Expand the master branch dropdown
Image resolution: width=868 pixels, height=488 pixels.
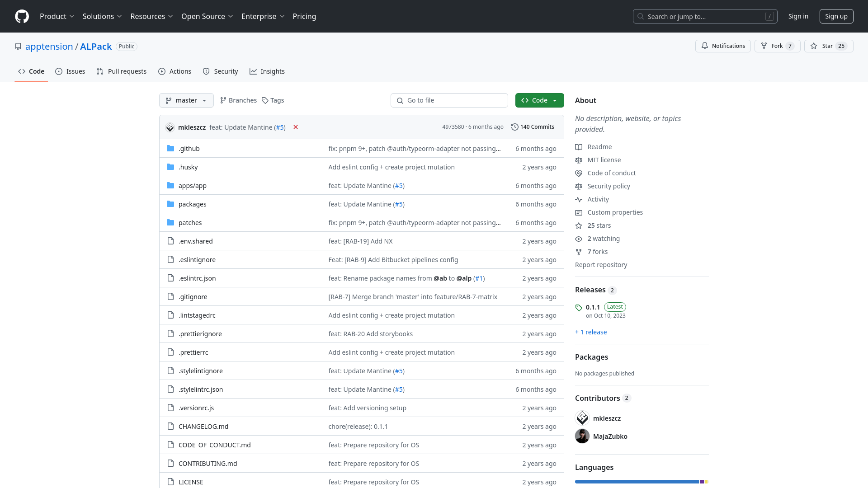pyautogui.click(x=186, y=100)
